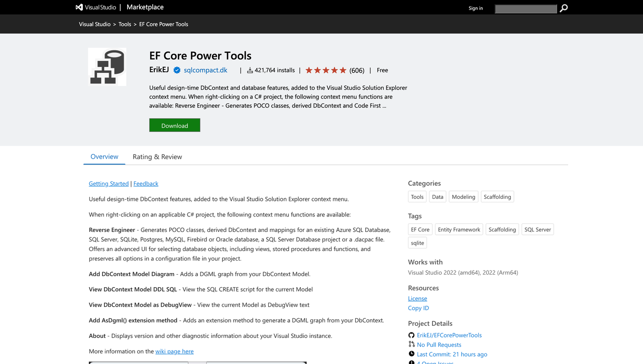
Task: Click the GitHub repository icon
Action: click(411, 335)
